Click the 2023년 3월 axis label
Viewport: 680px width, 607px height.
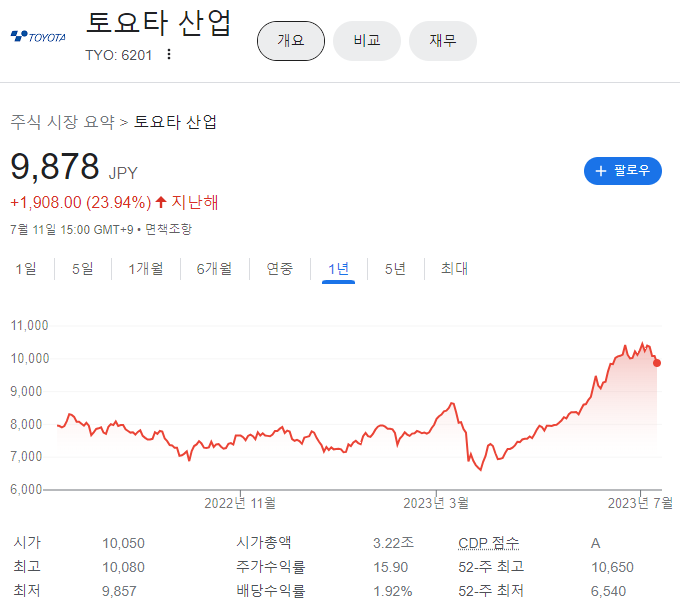436,503
